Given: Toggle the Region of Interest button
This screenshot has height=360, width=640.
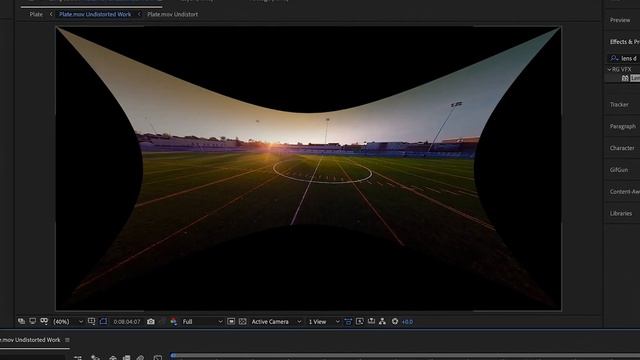Looking at the screenshot, I should [x=103, y=322].
